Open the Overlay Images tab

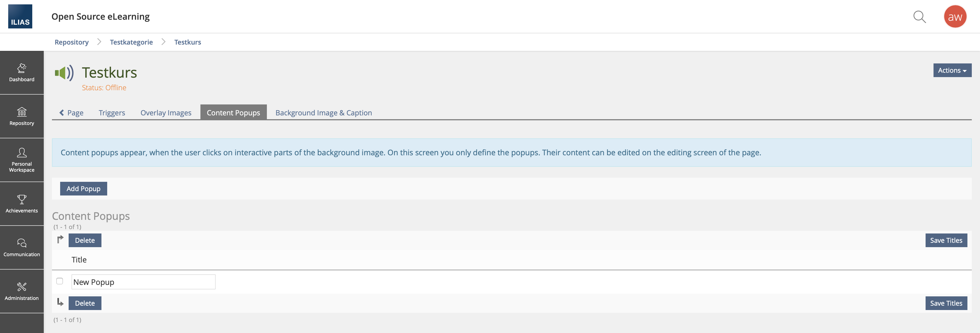[x=166, y=113]
